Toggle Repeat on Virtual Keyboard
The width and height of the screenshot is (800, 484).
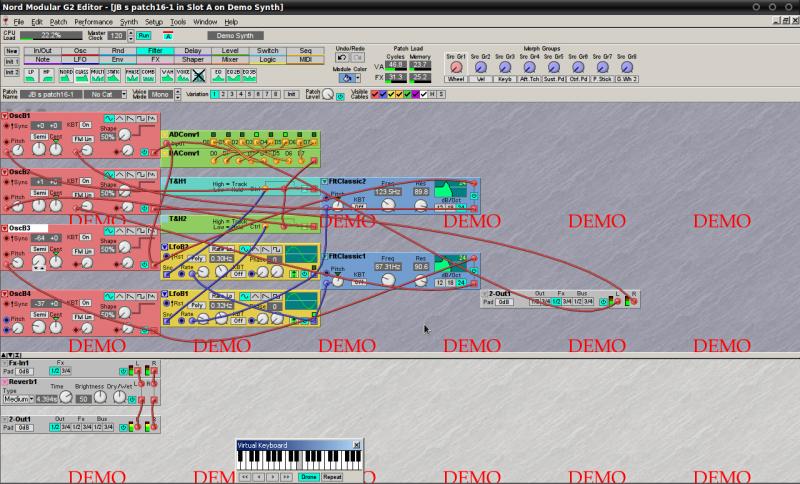click(x=332, y=477)
